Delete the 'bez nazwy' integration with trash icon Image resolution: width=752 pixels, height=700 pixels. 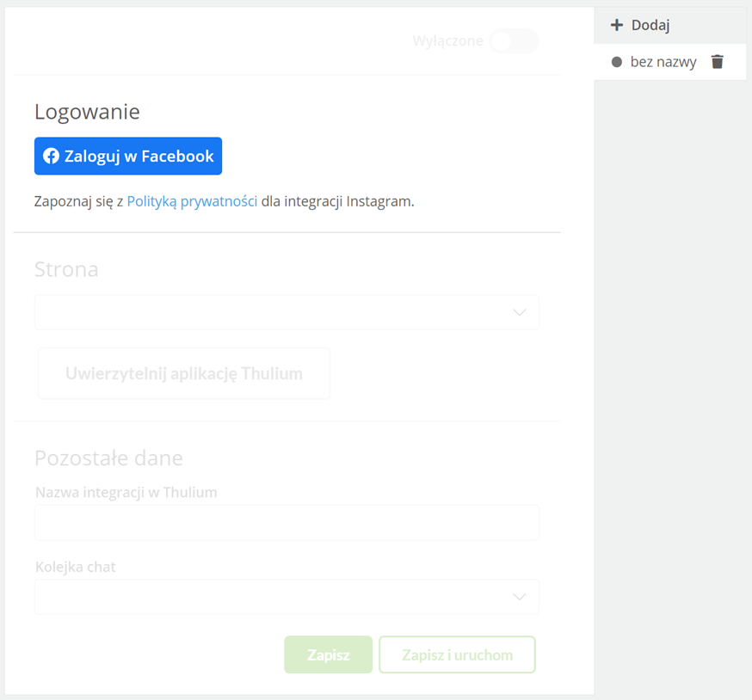point(717,62)
